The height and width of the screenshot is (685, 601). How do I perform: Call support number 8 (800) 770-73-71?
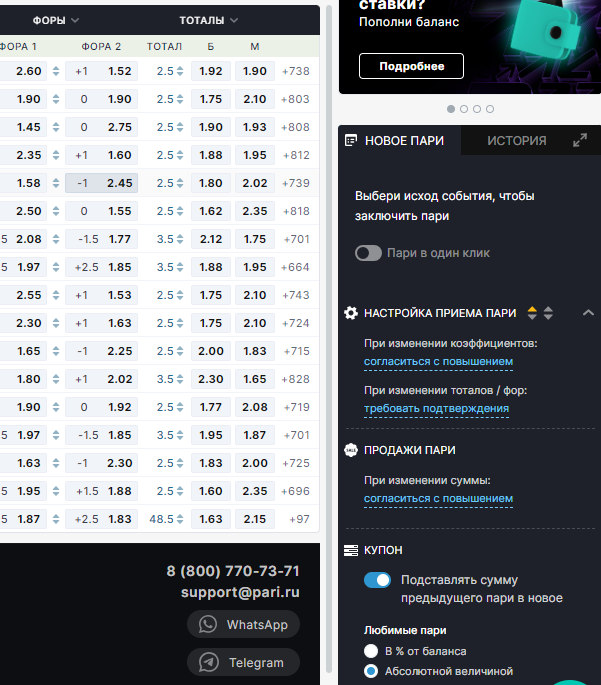233,571
